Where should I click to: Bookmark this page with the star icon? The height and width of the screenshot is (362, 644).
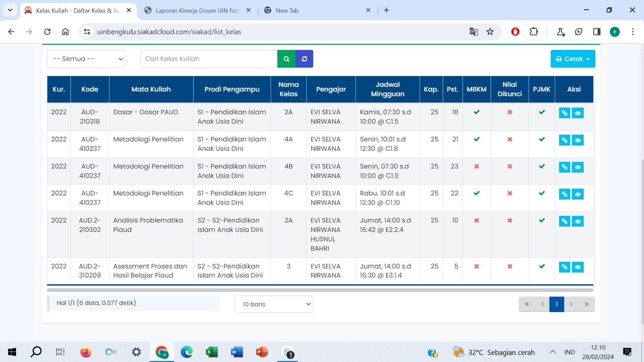click(490, 32)
